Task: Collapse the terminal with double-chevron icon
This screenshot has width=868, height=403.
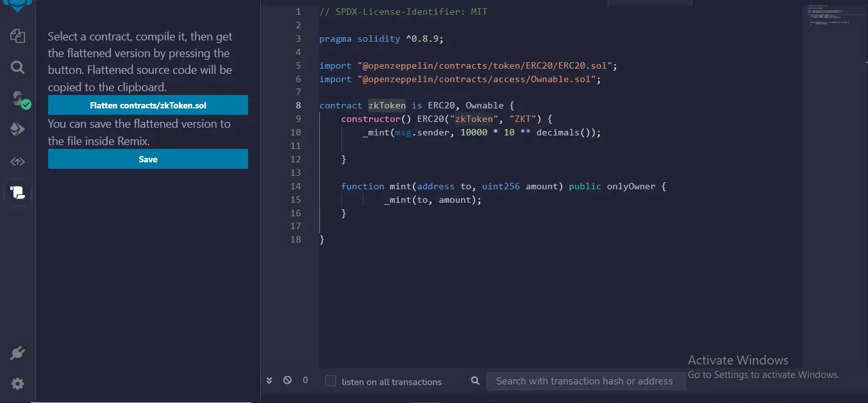Action: coord(269,381)
